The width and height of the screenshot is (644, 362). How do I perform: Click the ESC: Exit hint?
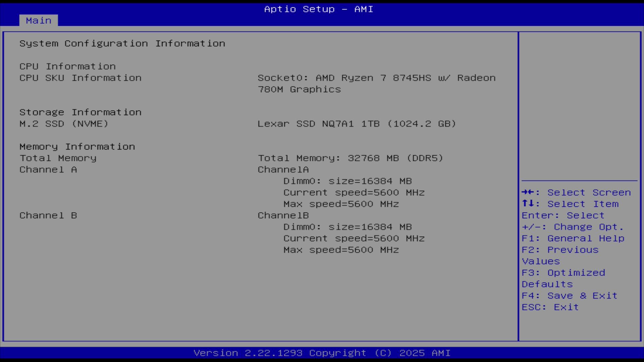click(550, 307)
